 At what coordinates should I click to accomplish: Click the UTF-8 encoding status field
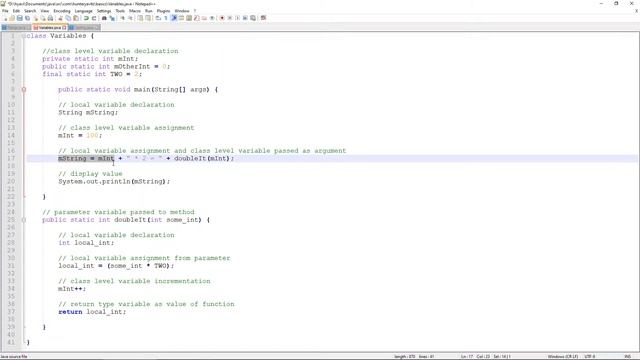tap(590, 357)
